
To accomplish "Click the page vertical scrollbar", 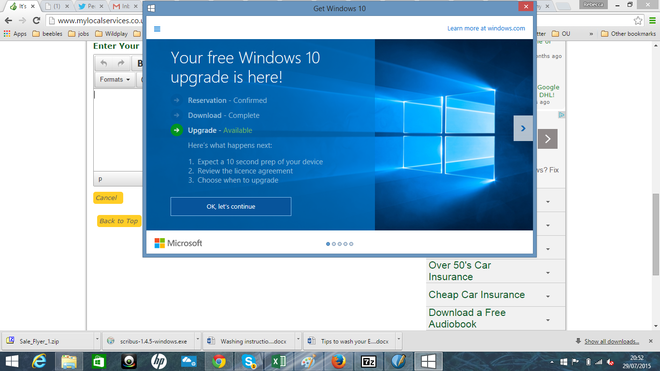I will (656, 234).
